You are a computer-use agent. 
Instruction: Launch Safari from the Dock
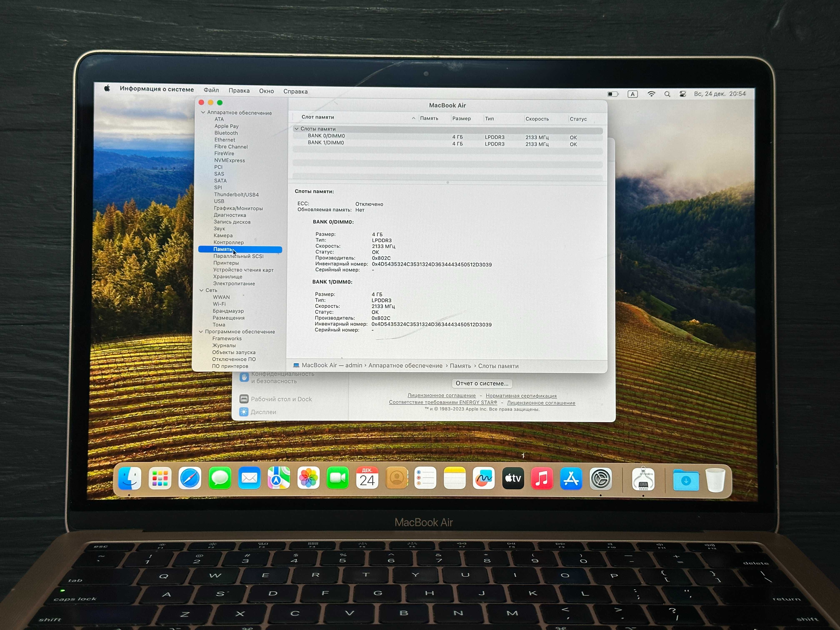pyautogui.click(x=190, y=478)
